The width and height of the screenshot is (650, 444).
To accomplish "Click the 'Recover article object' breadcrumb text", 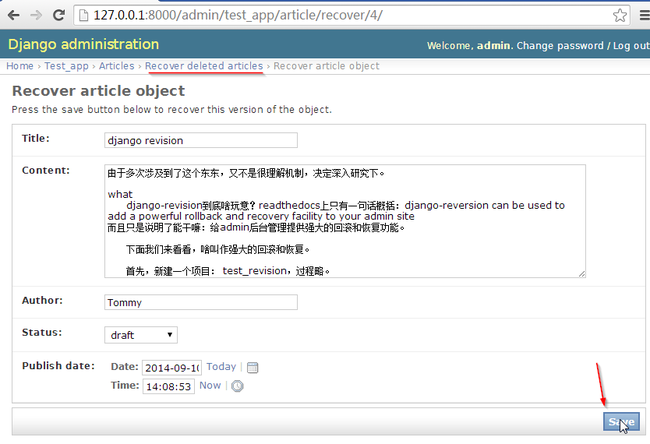I will point(326,66).
